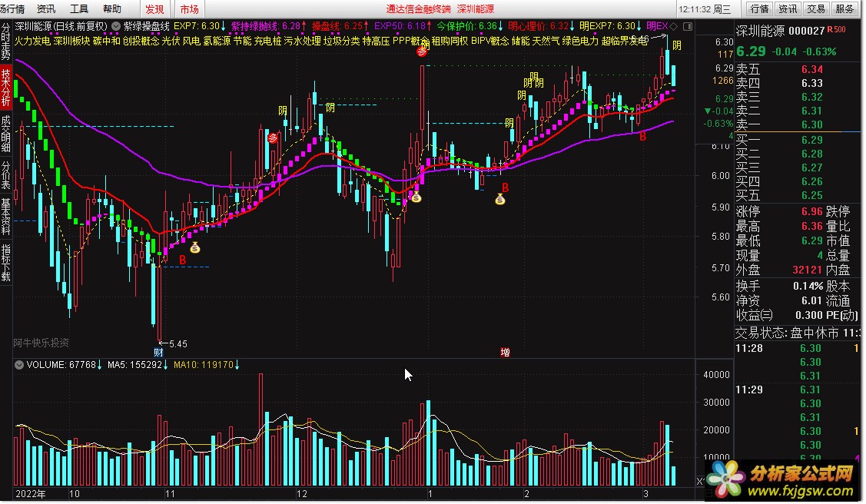Click the MA10: 119170 volume label

pos(207,365)
